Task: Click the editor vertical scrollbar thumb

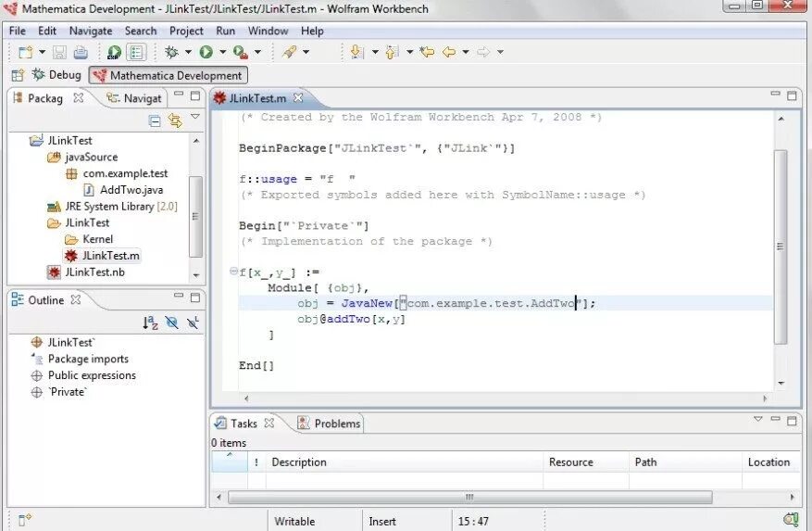Action: [781, 247]
